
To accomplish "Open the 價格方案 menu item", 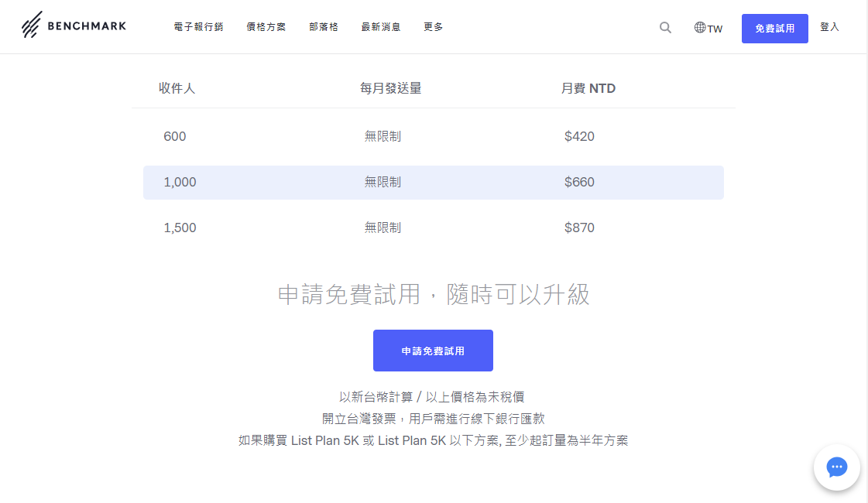I will tap(266, 27).
